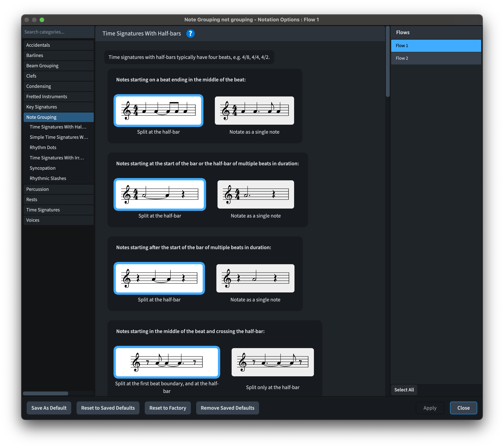Click Save As Default button
Screen dimensions: 504x448
[49, 408]
